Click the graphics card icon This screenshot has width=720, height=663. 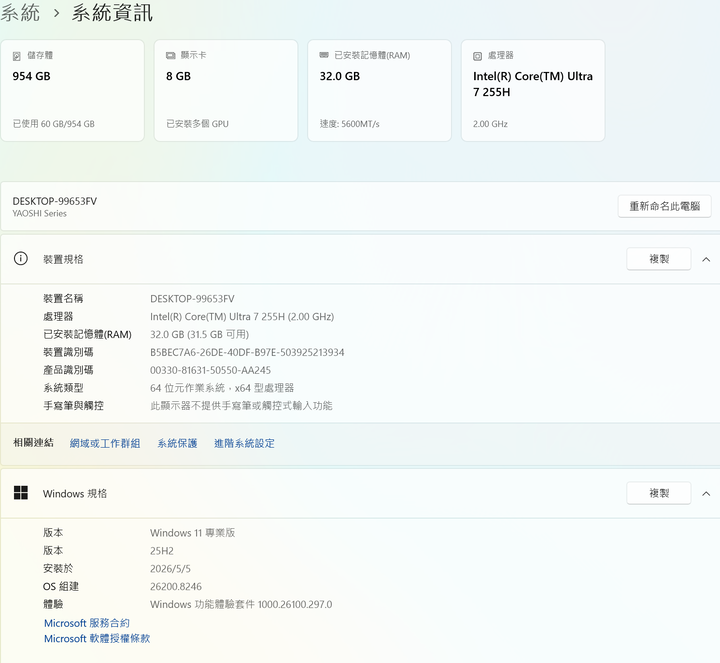(x=171, y=56)
